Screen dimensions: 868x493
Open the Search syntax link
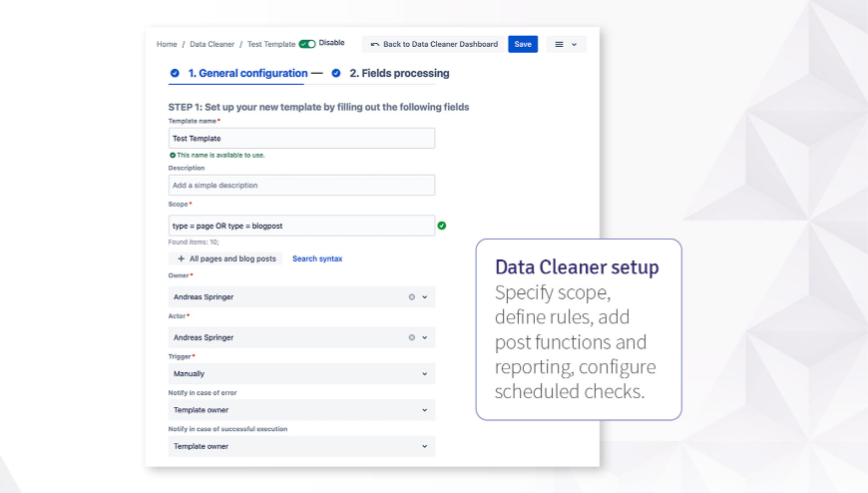[317, 258]
